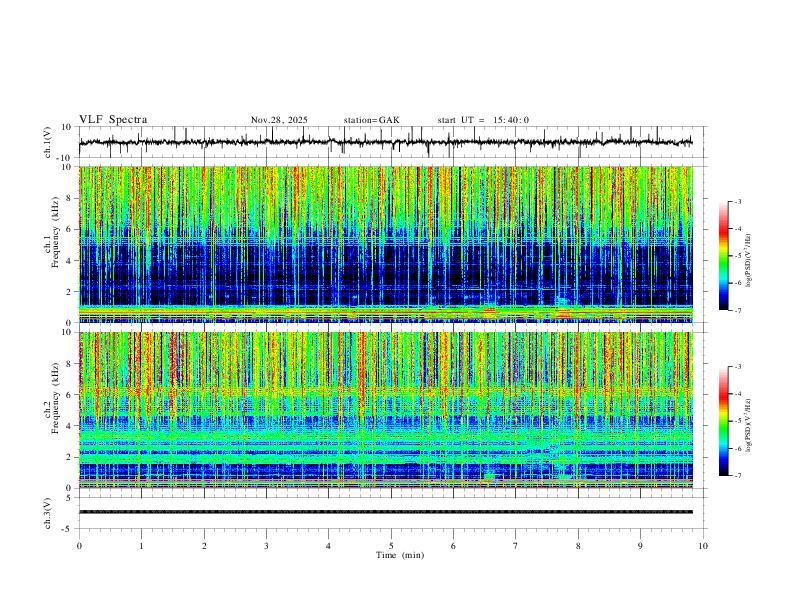The image size is (792, 612).
Task: Click the time axis tick label "6"
Action: click(454, 546)
